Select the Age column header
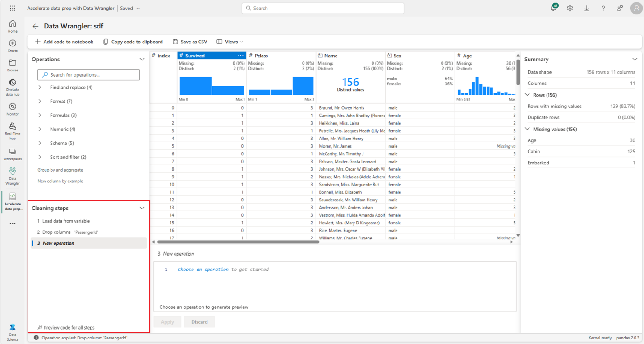This screenshot has height=344, width=644. 486,56
